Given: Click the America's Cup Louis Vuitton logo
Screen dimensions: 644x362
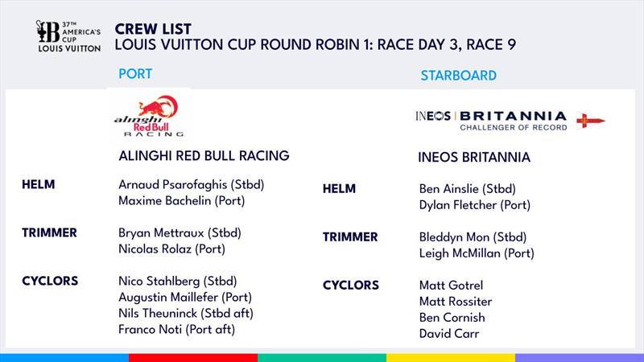Looking at the screenshot, I should click(68, 36).
